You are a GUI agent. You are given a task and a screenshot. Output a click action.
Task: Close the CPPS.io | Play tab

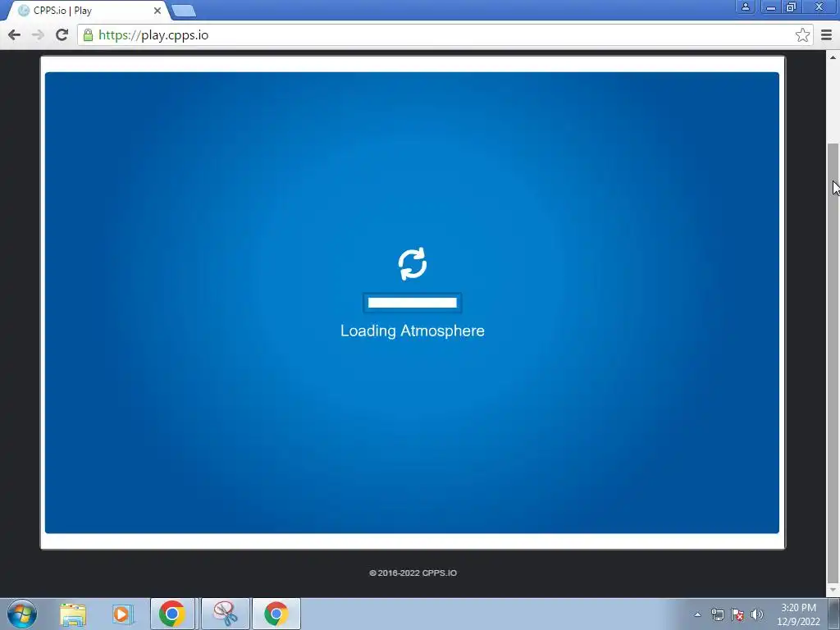[x=157, y=11]
